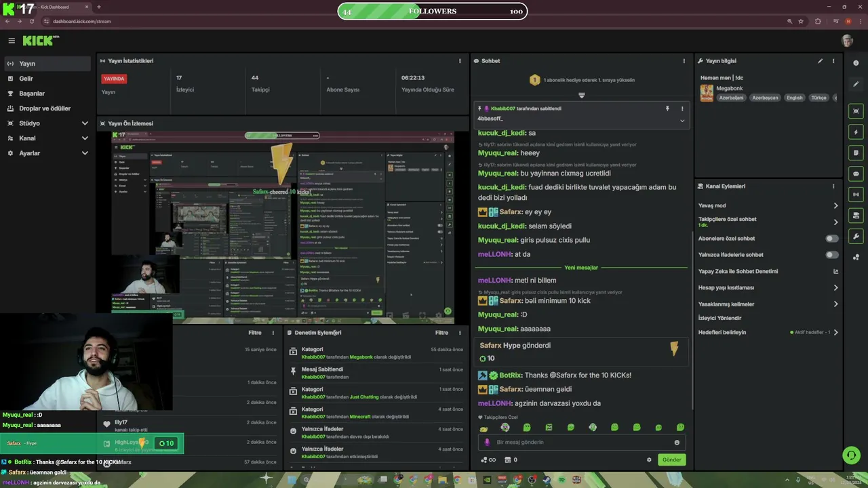Select Yayın in the sidebar
This screenshot has height=488, width=868.
[x=46, y=64]
